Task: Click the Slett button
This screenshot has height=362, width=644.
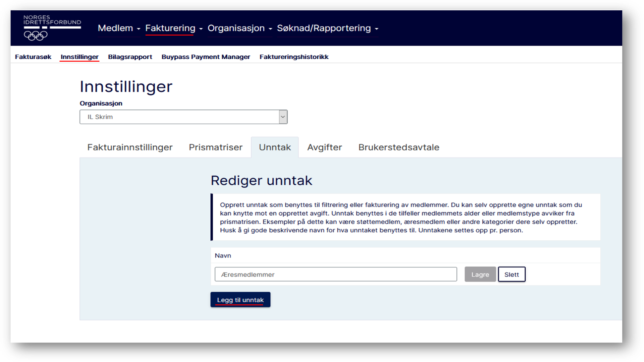Action: click(x=512, y=275)
